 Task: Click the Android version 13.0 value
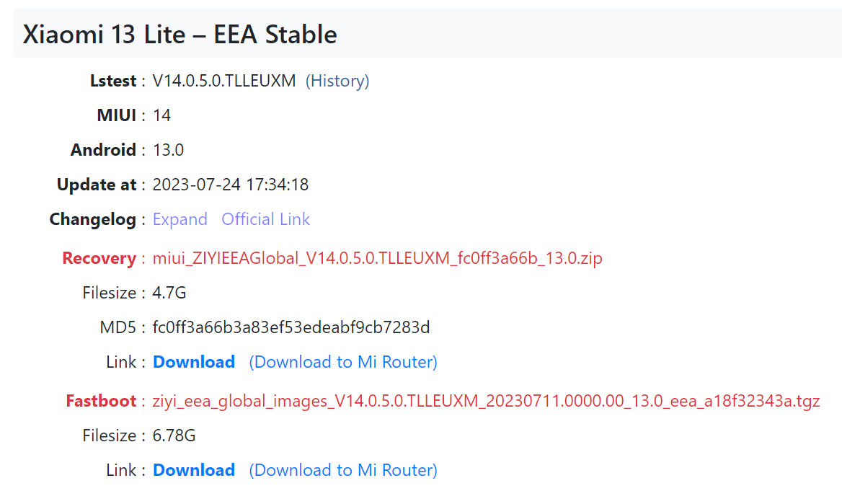click(168, 150)
